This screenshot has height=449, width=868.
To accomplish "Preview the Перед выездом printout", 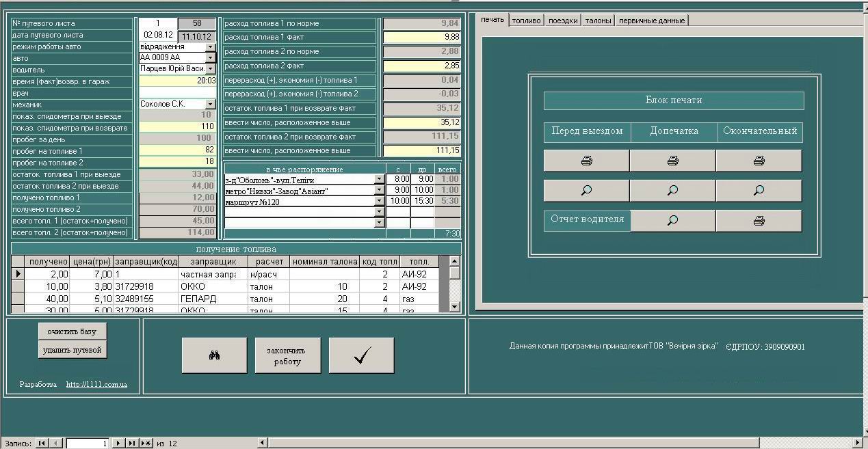I will coord(586,191).
